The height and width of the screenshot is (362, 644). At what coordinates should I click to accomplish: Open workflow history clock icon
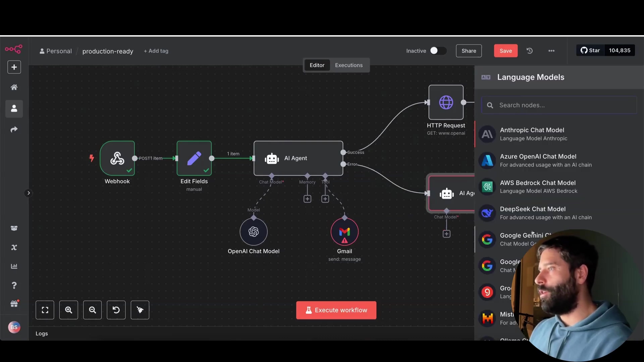click(x=530, y=51)
